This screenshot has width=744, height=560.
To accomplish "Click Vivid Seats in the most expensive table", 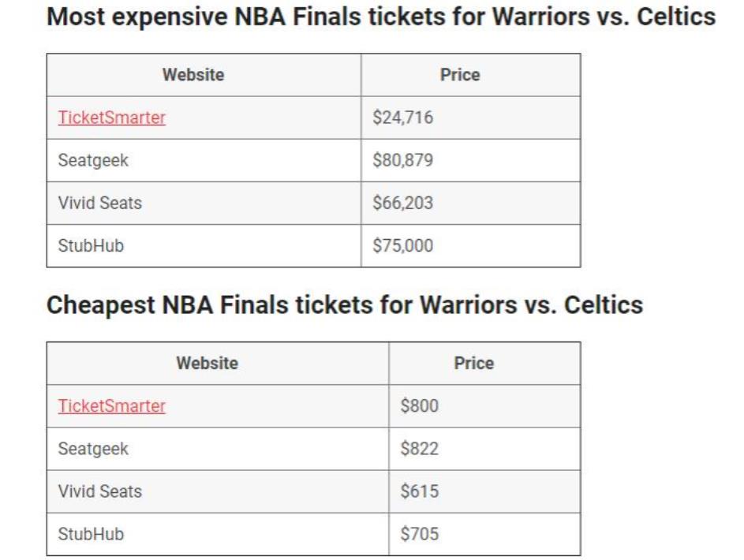I will coord(99,203).
